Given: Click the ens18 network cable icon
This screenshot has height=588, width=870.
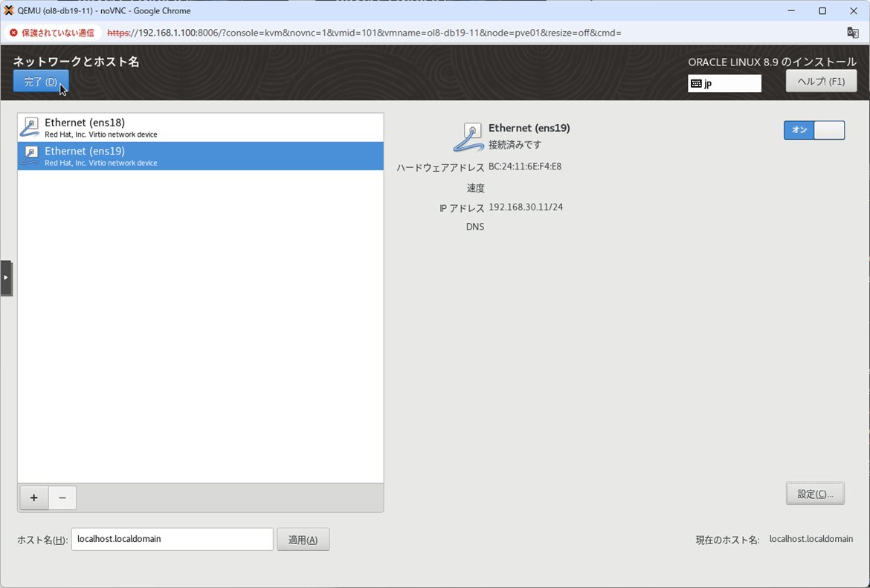Looking at the screenshot, I should pos(30,128).
